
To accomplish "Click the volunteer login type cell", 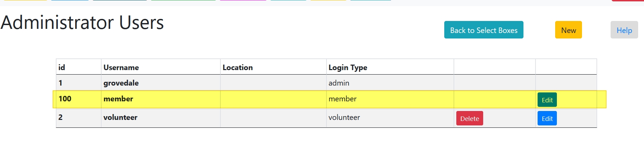I will tap(344, 118).
